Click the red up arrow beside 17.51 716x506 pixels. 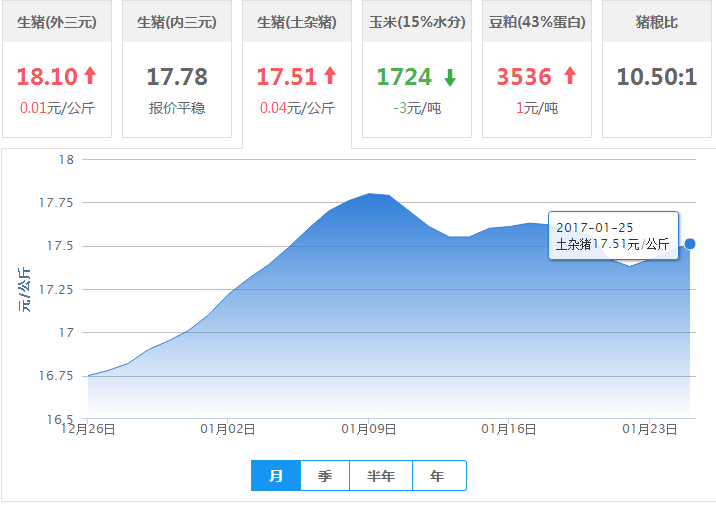click(x=330, y=76)
